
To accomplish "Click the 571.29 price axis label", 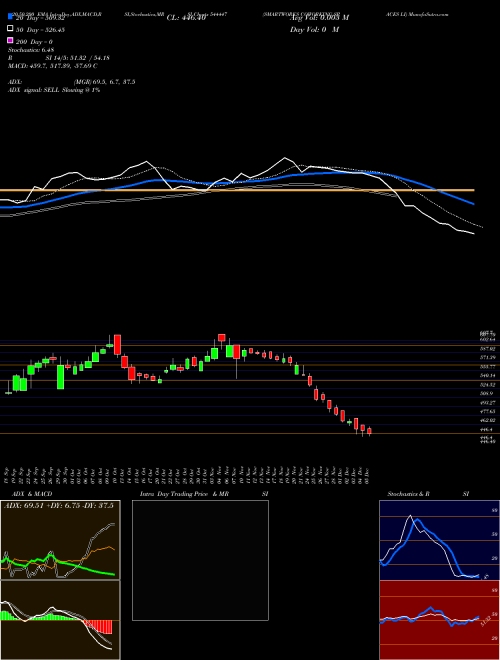I will click(488, 357).
